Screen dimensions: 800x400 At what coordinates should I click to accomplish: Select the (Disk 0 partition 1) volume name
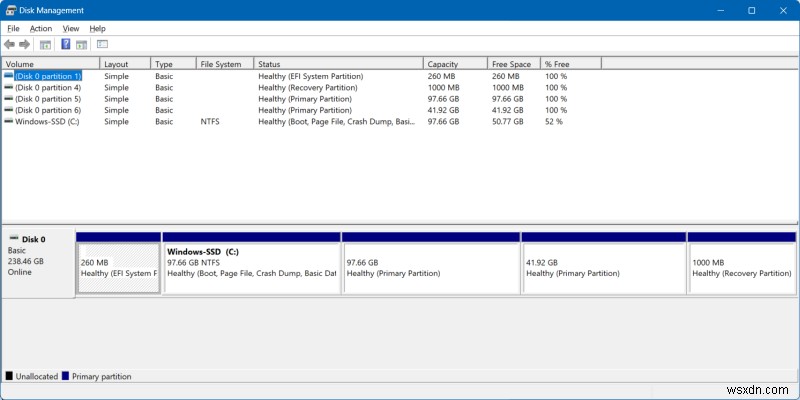48,76
